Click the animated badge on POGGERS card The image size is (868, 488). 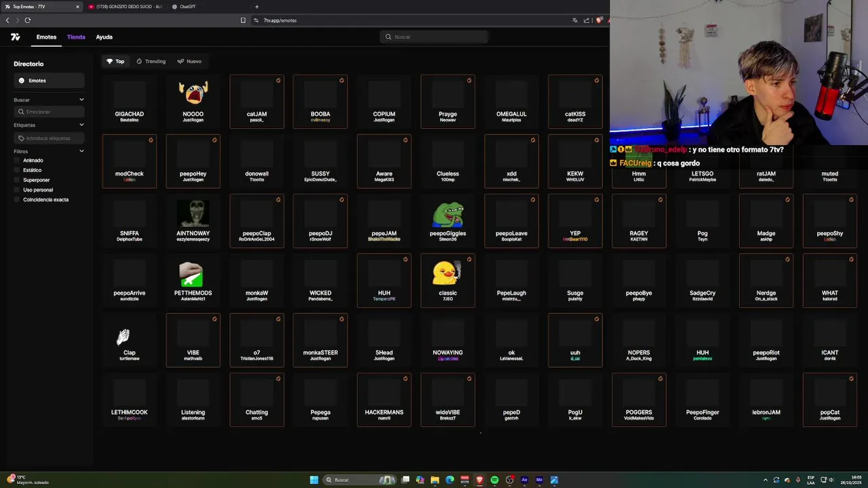pos(660,379)
